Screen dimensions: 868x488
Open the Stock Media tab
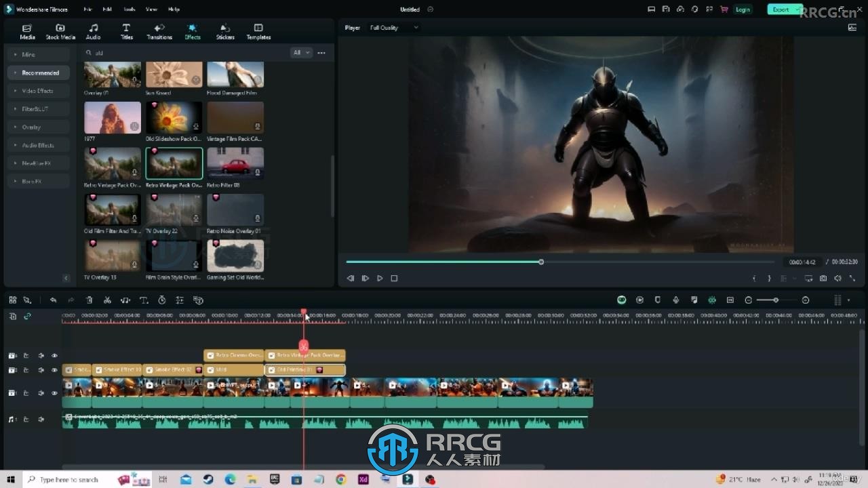[x=60, y=32]
